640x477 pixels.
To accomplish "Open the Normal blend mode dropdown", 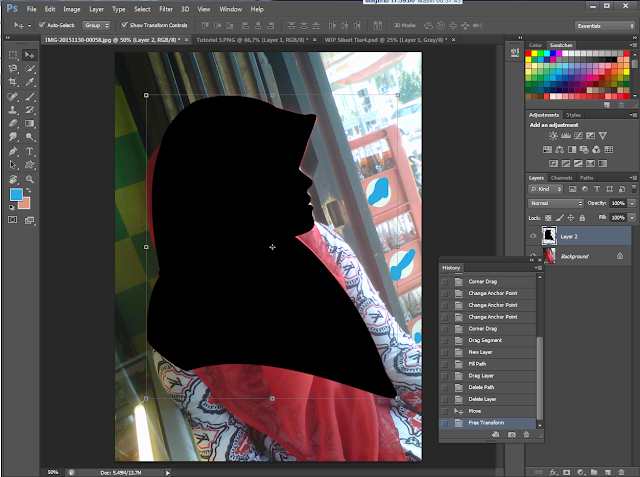I will [556, 203].
